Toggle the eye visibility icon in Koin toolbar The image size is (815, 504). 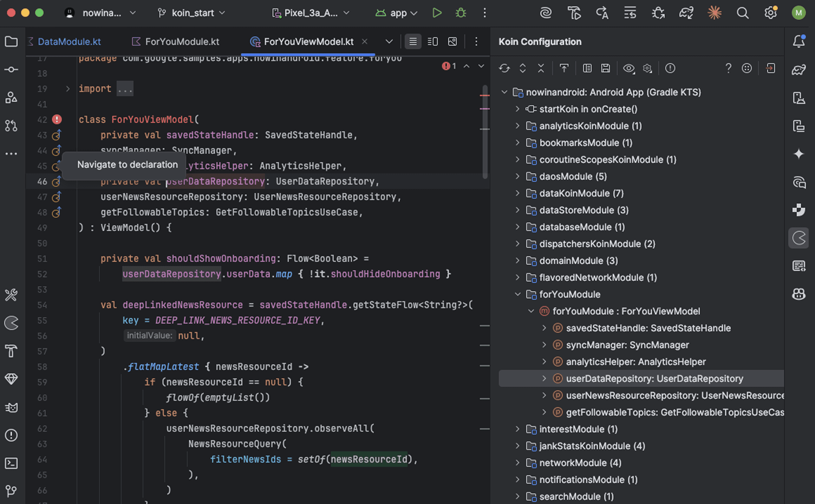628,68
